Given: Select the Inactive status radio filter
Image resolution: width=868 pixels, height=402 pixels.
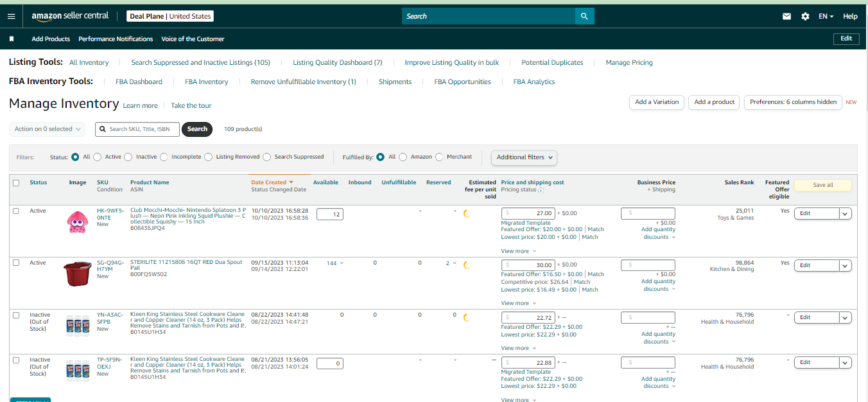Looking at the screenshot, I should (128, 157).
